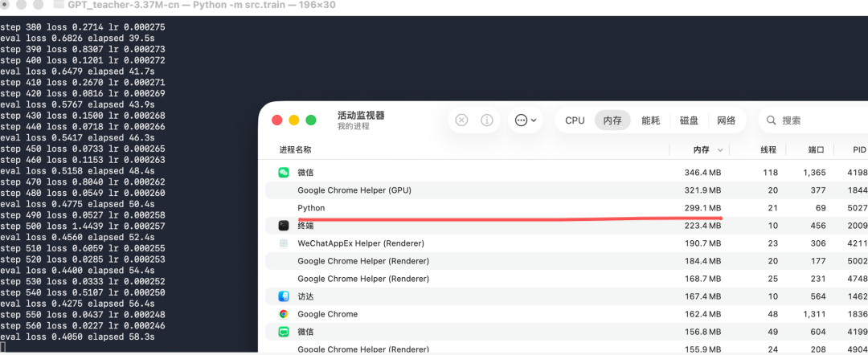
Task: Switch to the 能耗 tab
Action: point(650,120)
